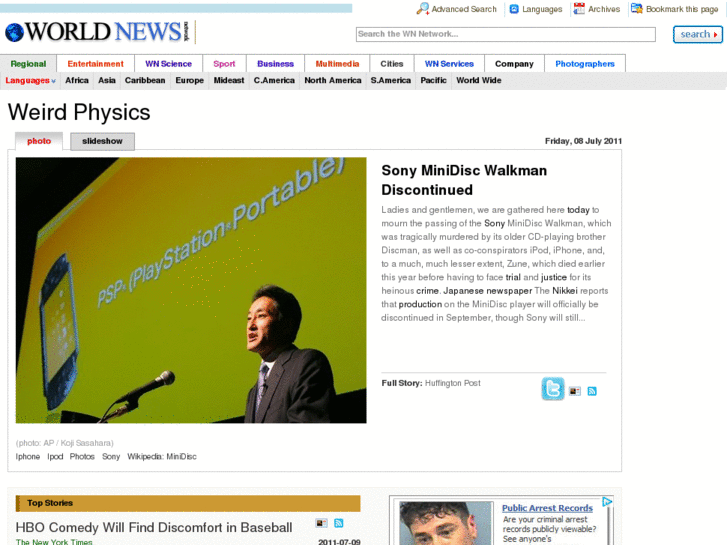Click the blue search button
Image resolution: width=727 pixels, height=545 pixels.
coord(698,35)
